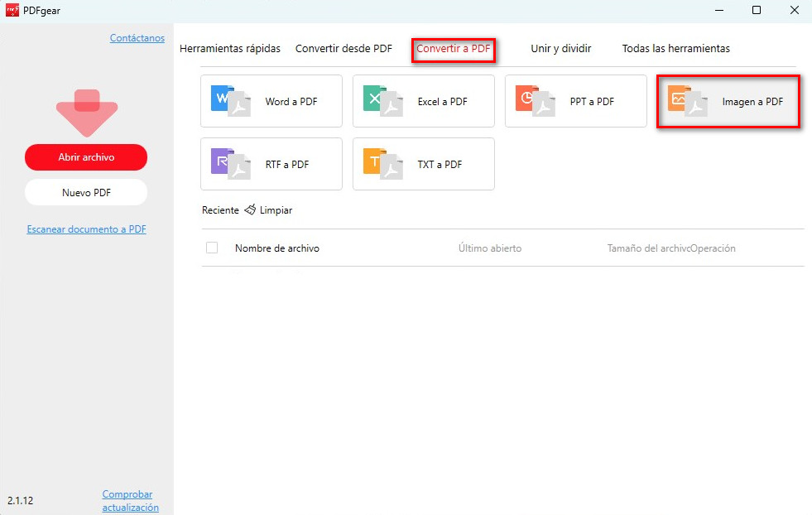
Task: Create a document with Nuevo PDF
Action: [86, 192]
